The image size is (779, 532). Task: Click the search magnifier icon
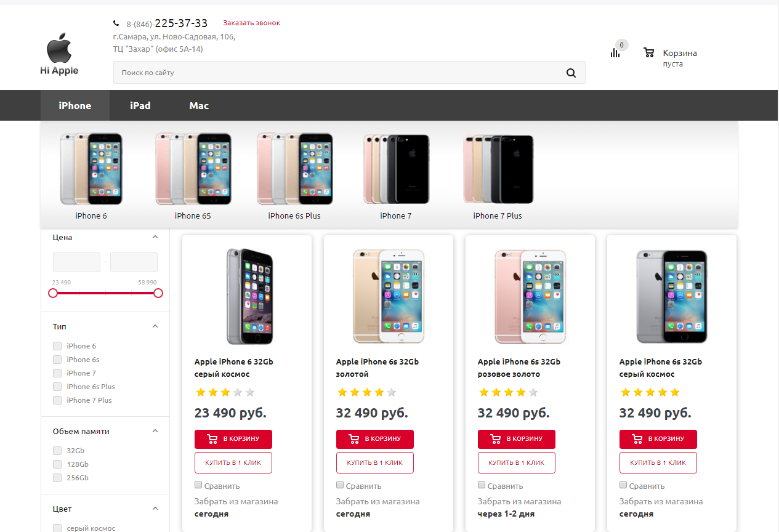[571, 73]
